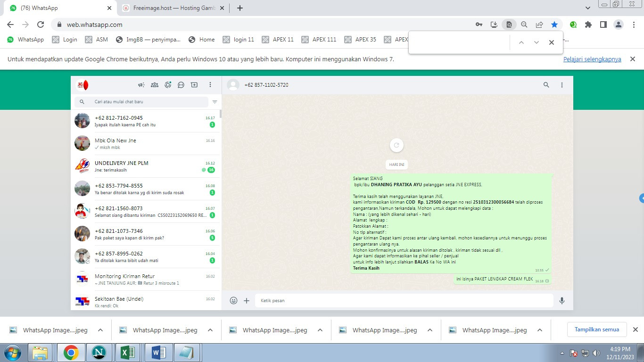Open the APEX 111 bookmark

[319, 40]
